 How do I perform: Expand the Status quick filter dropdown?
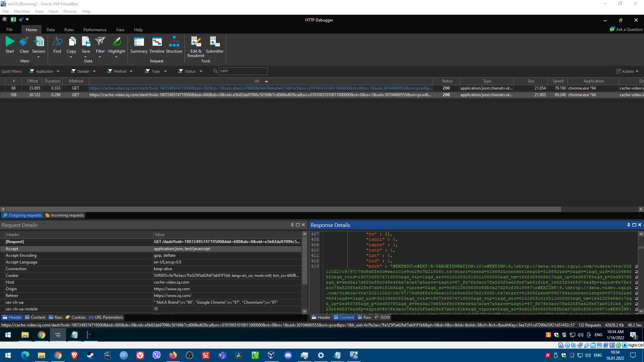201,71
